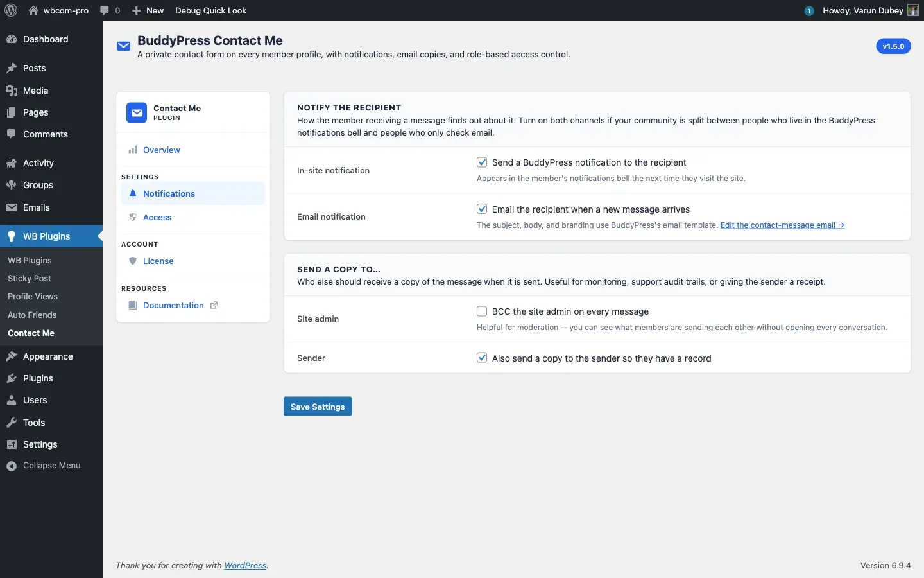Open Sticky Post submenu item

[x=30, y=278]
